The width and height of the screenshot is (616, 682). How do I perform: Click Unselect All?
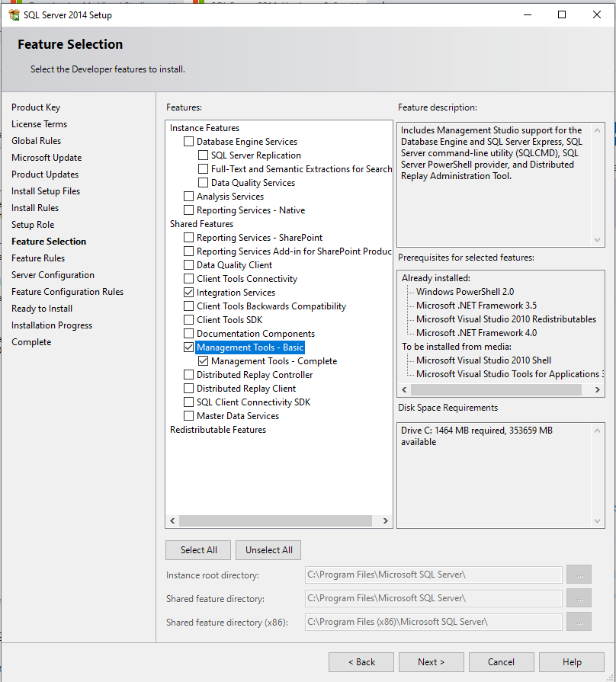[268, 549]
